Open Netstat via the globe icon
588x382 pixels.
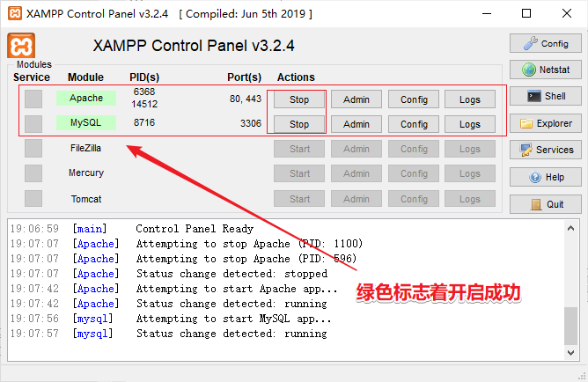click(x=545, y=70)
